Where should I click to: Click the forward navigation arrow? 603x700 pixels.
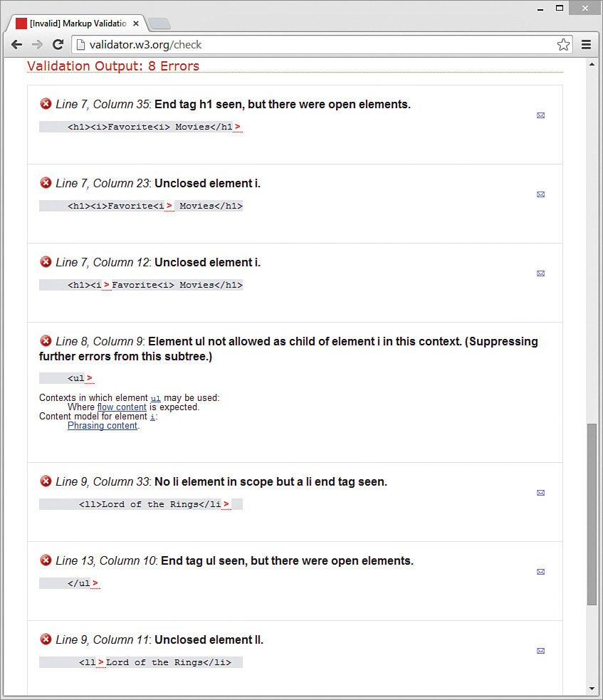(x=37, y=44)
